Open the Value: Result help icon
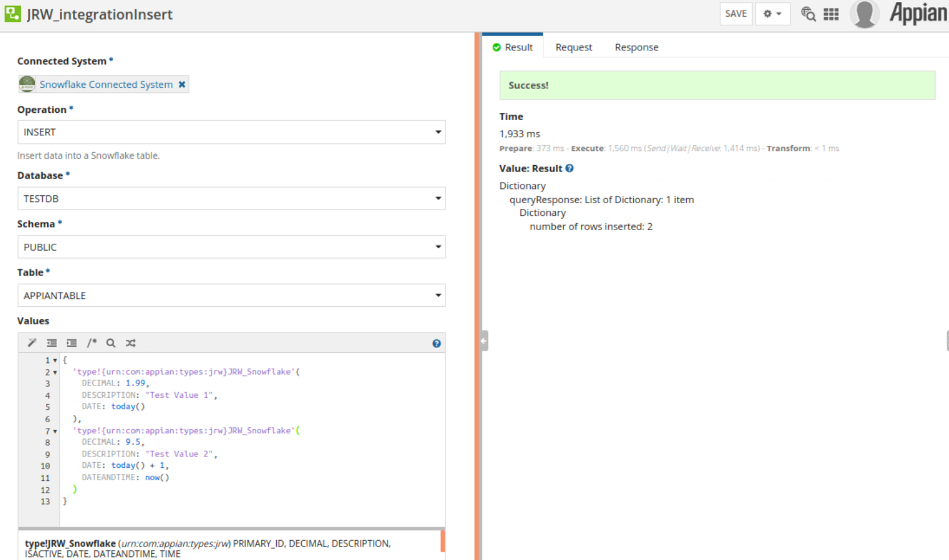The height and width of the screenshot is (560, 949). [x=570, y=168]
